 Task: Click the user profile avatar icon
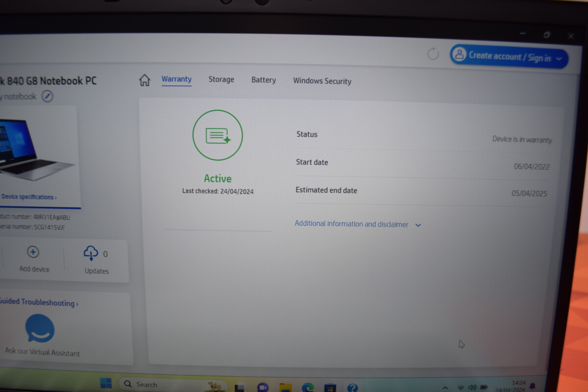459,54
